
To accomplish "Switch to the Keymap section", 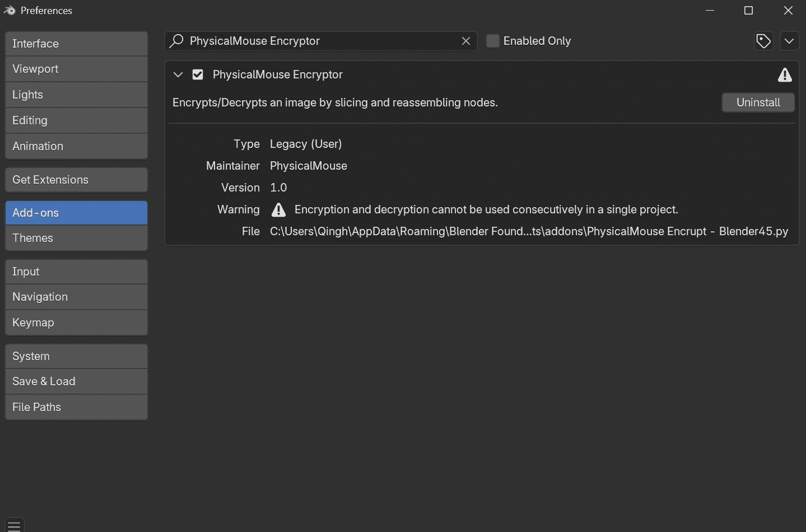I will coord(76,323).
